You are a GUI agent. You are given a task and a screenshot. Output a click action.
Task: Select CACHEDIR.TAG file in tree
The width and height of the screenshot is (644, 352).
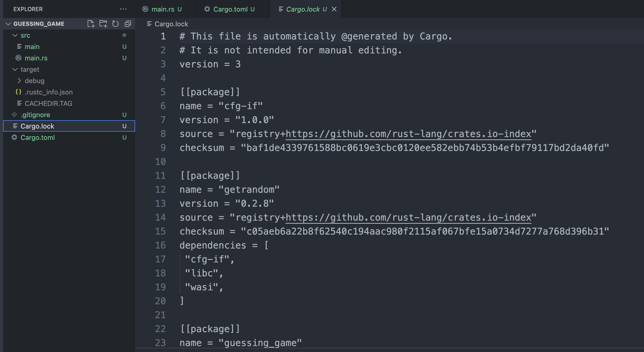(48, 103)
